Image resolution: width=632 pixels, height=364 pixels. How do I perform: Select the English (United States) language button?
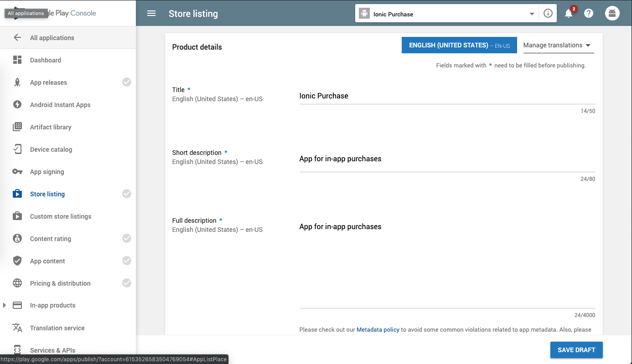point(459,45)
